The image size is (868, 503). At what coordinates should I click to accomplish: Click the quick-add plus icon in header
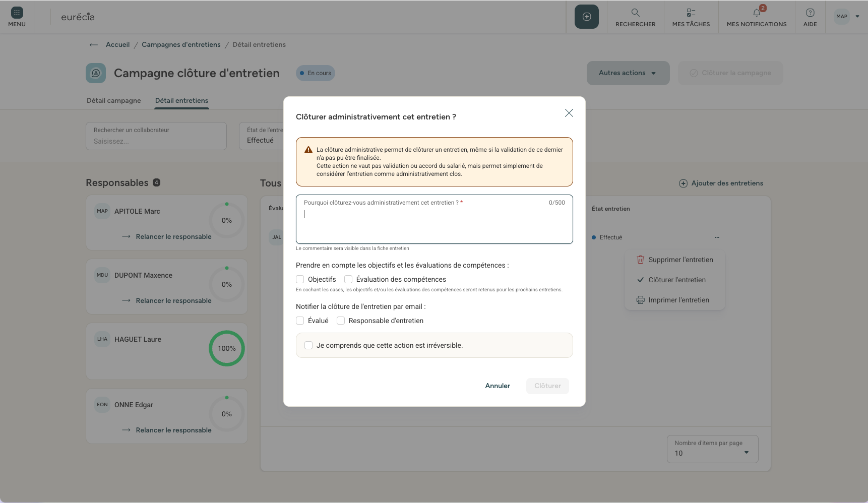pyautogui.click(x=587, y=17)
